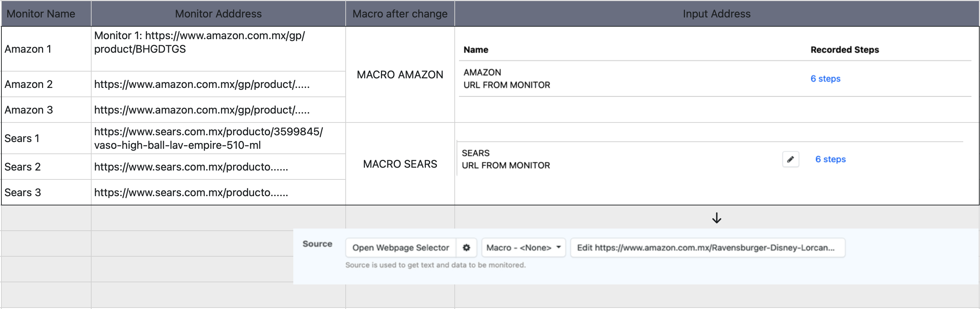Viewport: 980px width, 309px height.
Task: Select the Sears 2 monitor name cell
Action: (x=46, y=167)
